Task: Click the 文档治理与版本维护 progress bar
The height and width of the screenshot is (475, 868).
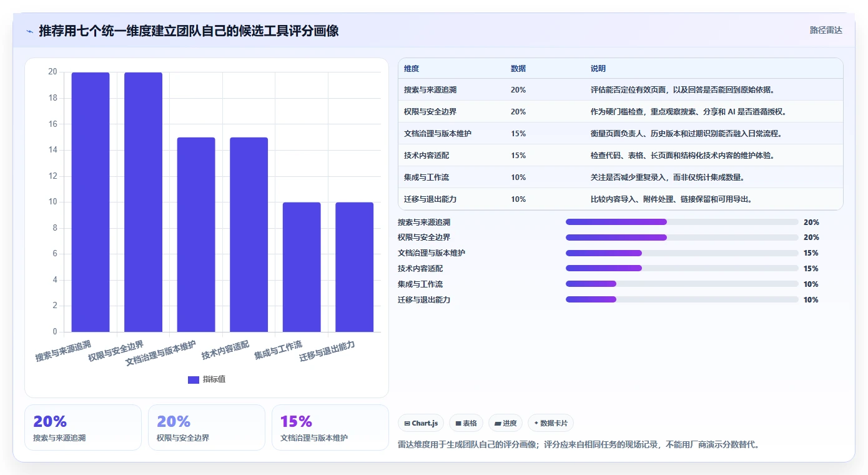Action: coord(682,253)
